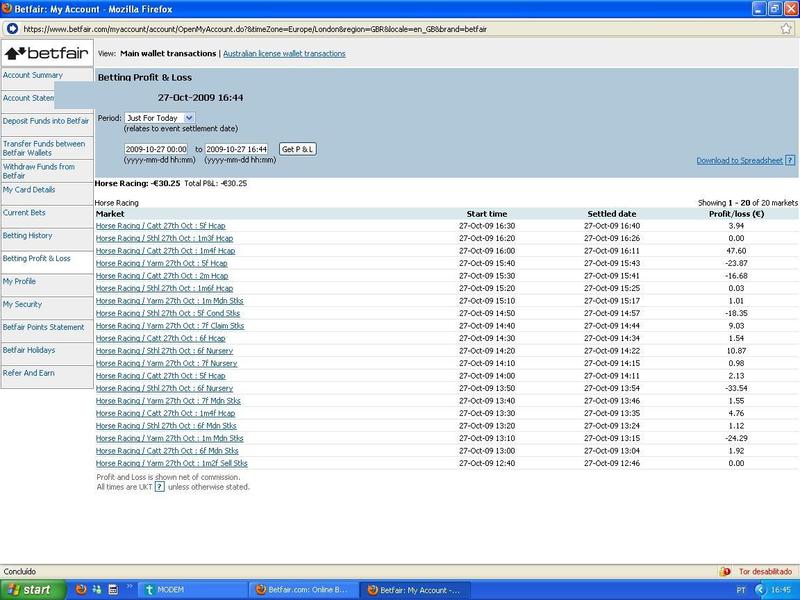
Task: Click the betfair logo
Action: (x=47, y=53)
